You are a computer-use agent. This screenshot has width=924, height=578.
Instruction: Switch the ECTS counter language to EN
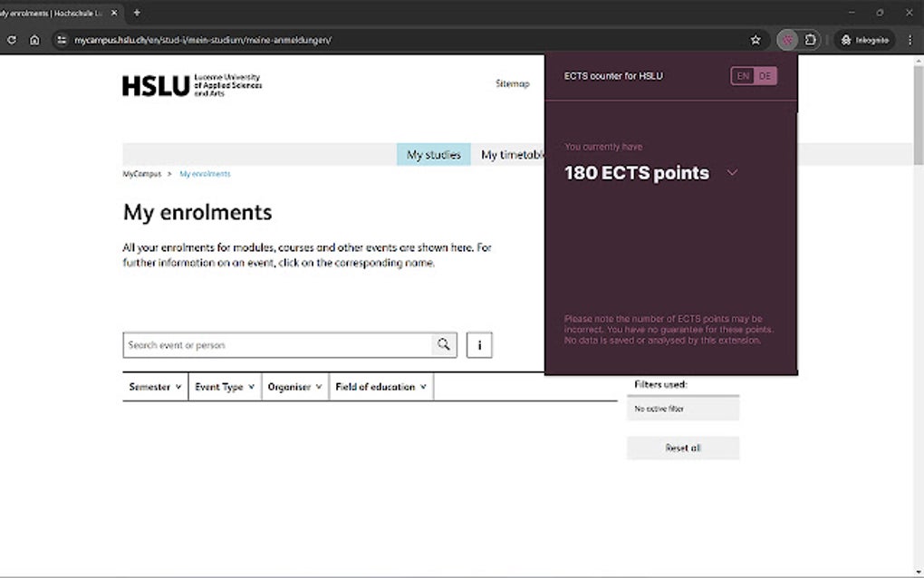click(745, 76)
